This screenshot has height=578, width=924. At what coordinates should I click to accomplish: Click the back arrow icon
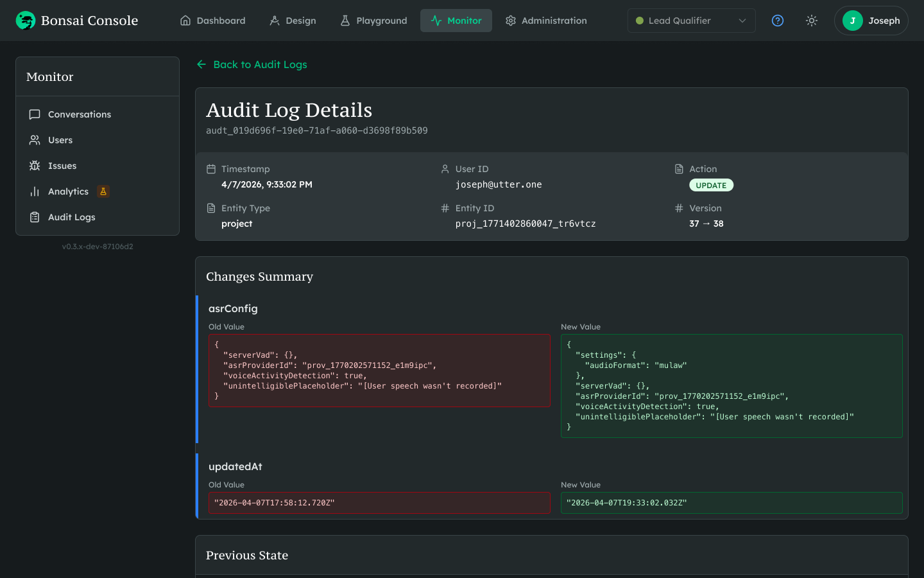pos(201,64)
